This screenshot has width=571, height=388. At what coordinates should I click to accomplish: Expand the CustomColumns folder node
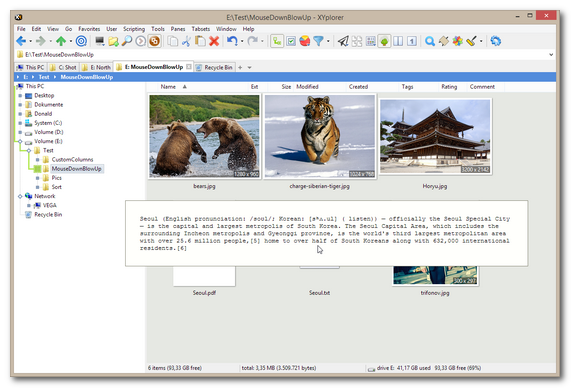(37, 160)
